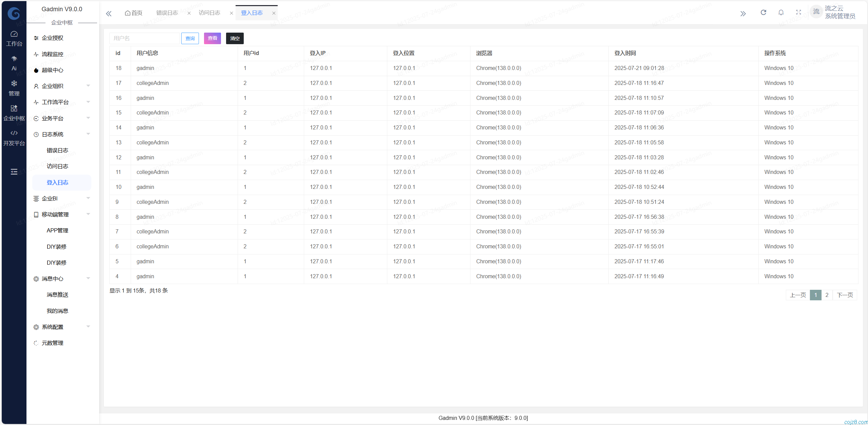
Task: Expand the 企业组织 menu
Action: tap(62, 86)
